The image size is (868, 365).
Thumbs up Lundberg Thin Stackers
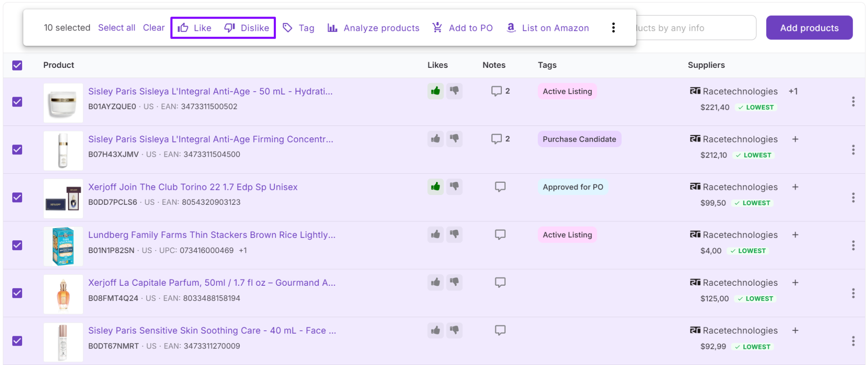[x=435, y=234]
